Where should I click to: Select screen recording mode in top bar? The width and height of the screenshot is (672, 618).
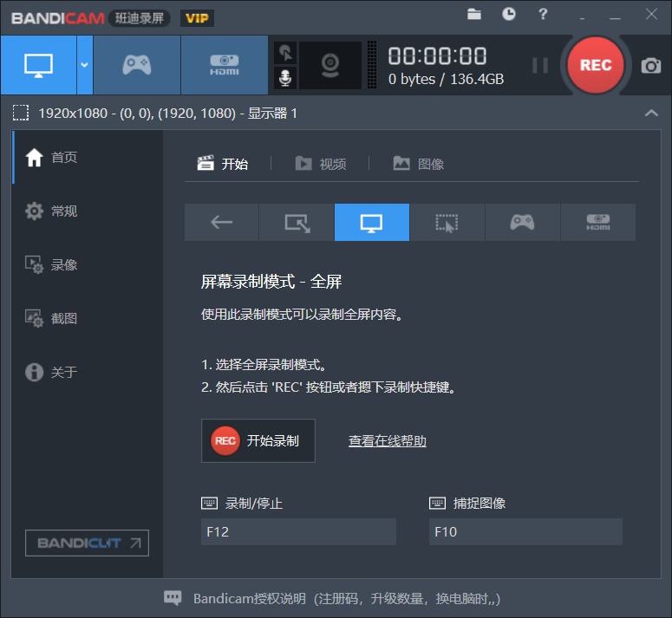38,65
